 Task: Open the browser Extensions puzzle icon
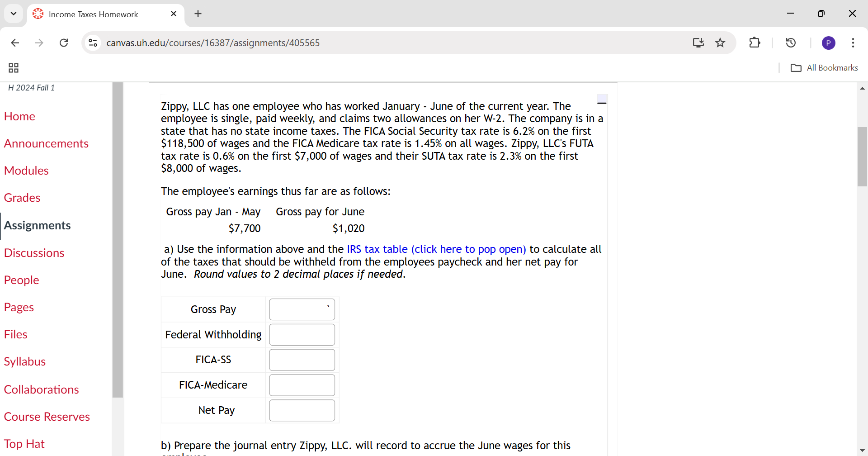(x=755, y=43)
